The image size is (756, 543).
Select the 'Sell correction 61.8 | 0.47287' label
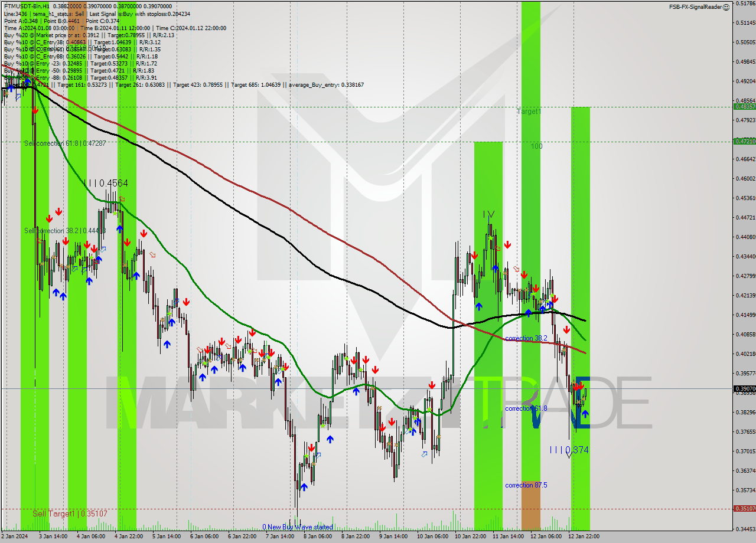pyautogui.click(x=65, y=143)
